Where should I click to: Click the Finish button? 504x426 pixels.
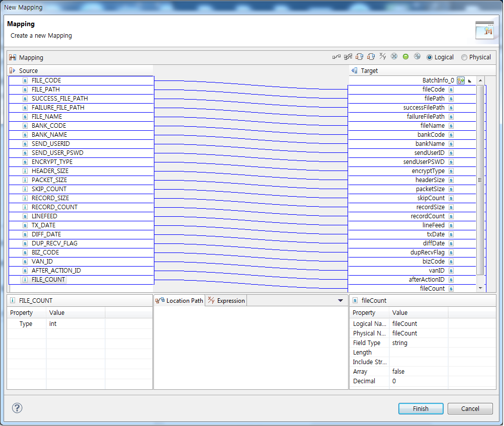[421, 408]
